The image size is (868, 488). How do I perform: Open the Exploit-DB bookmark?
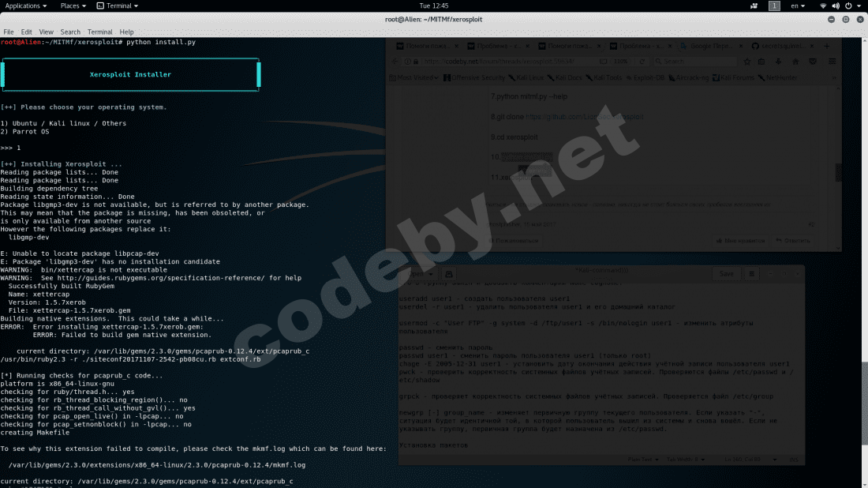pyautogui.click(x=645, y=77)
